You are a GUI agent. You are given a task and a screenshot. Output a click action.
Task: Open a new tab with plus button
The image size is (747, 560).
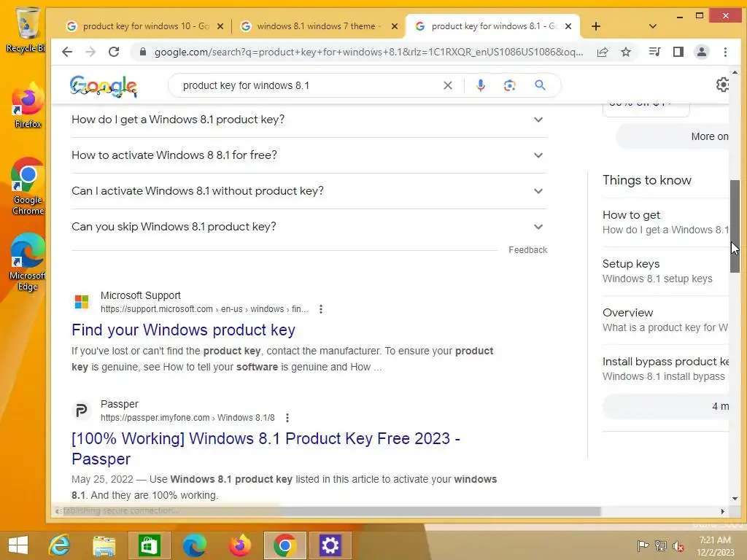pos(596,26)
